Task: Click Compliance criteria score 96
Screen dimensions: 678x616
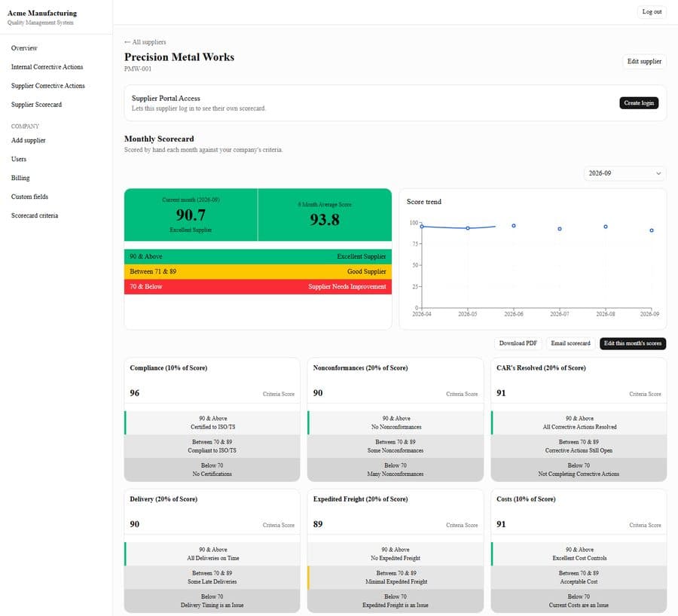Action: point(135,393)
